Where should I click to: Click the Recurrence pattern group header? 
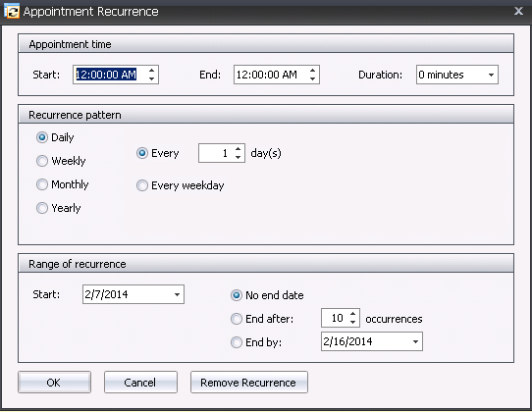pos(266,114)
